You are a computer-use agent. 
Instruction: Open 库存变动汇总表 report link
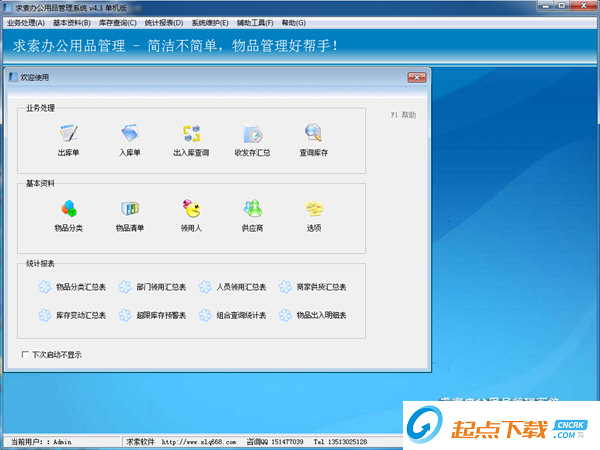tap(81, 315)
